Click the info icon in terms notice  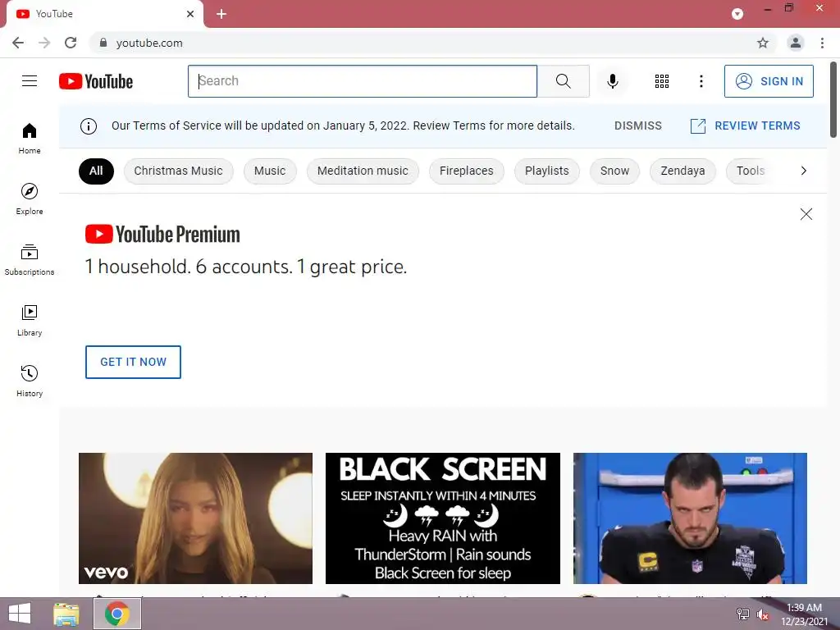click(89, 126)
